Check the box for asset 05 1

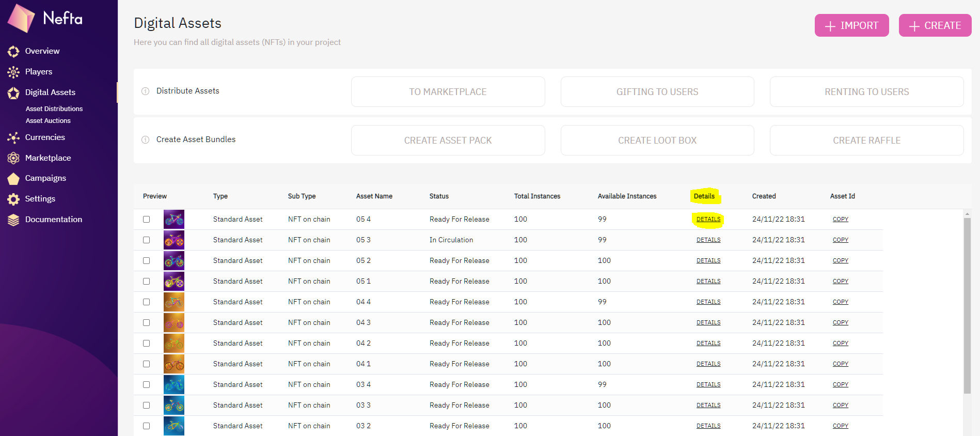coord(147,282)
